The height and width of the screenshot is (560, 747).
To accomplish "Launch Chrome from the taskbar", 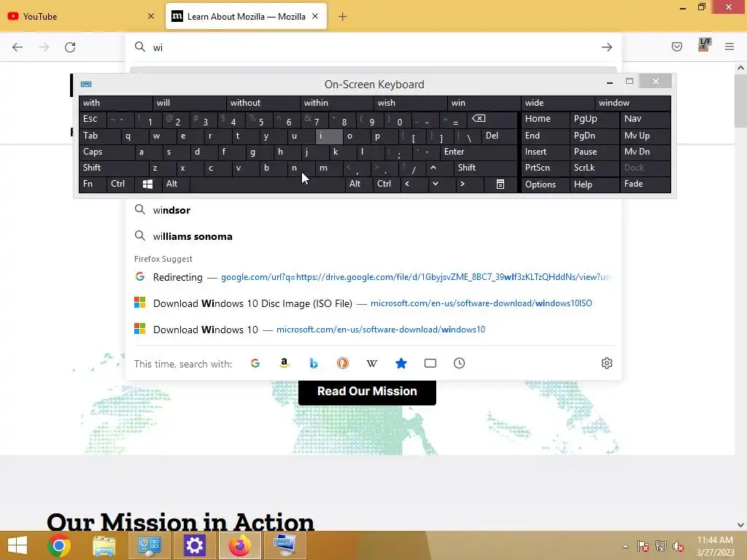I will [59, 545].
